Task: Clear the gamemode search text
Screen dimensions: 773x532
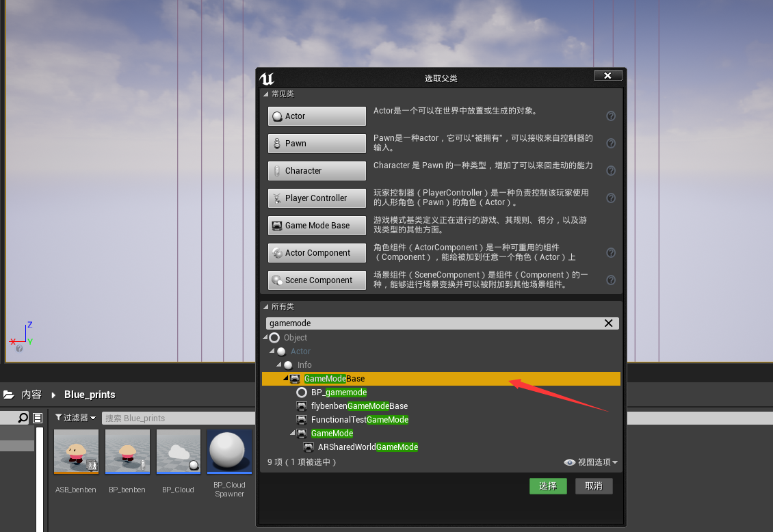Action: pyautogui.click(x=609, y=323)
